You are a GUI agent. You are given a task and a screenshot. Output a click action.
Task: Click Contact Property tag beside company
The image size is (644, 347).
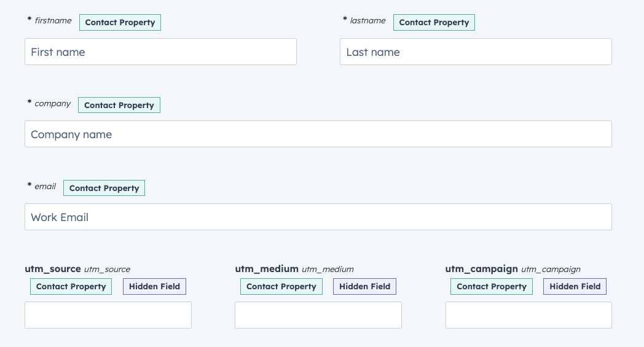[119, 106]
